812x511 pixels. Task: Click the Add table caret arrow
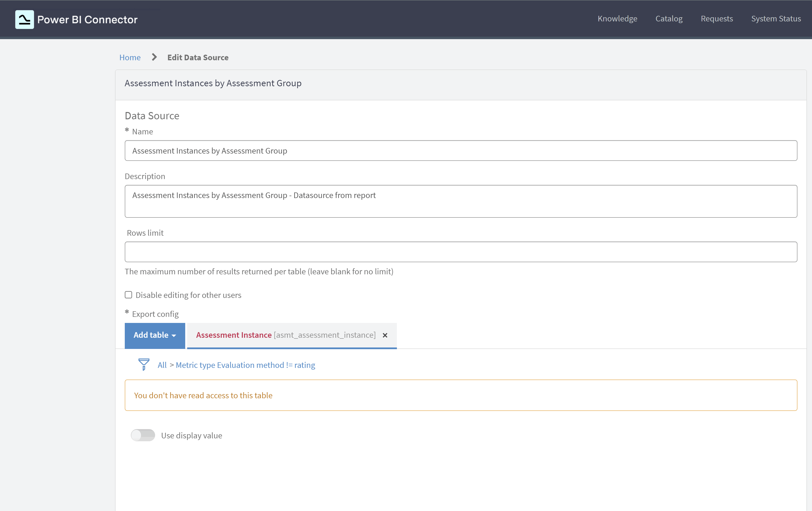174,336
